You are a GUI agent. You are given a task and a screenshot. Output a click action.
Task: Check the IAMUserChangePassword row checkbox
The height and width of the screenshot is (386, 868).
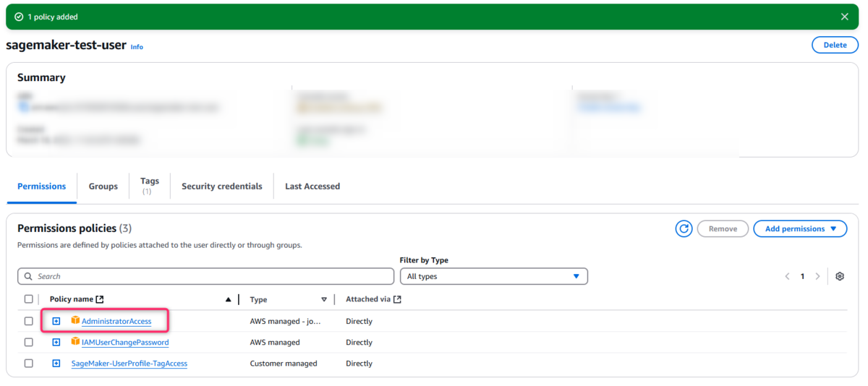click(x=28, y=342)
